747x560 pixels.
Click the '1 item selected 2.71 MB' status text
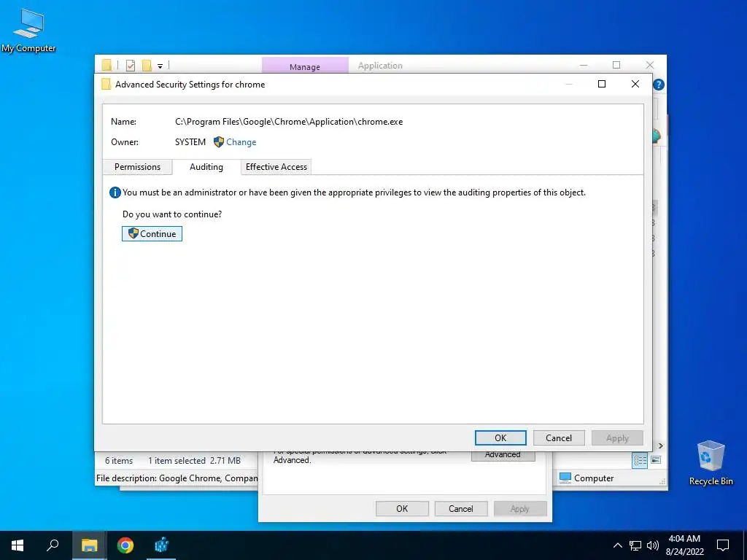[x=194, y=461]
